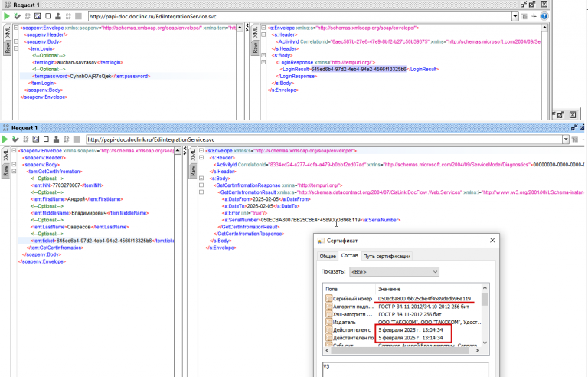This screenshot has height=377, width=588.
Task: Select Хэш-алгоритм row in certificate fields
Action: 403,314
